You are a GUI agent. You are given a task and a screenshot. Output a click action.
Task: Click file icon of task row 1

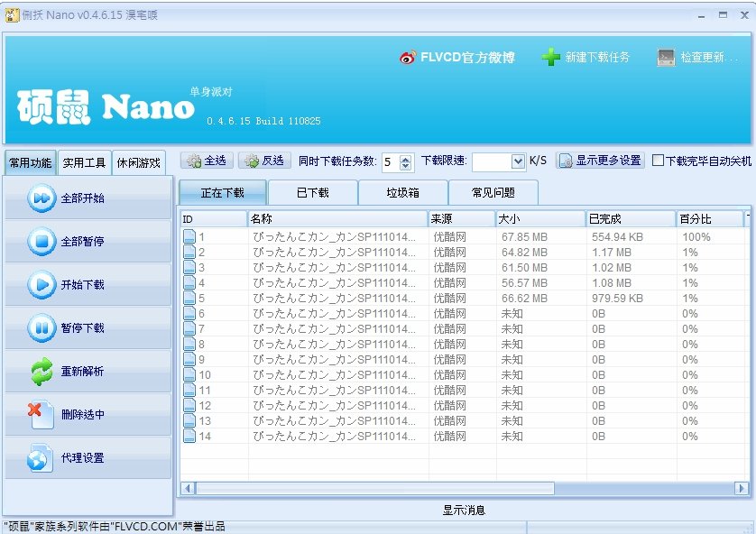[x=189, y=236]
